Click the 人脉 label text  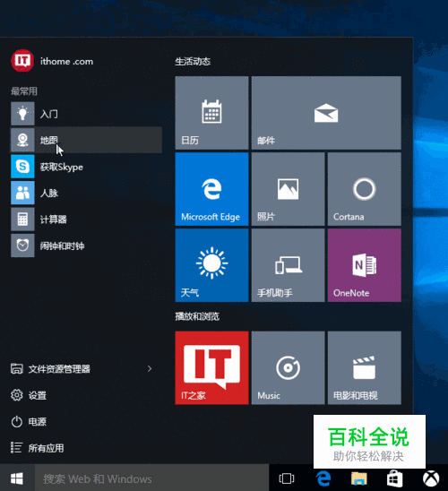49,193
